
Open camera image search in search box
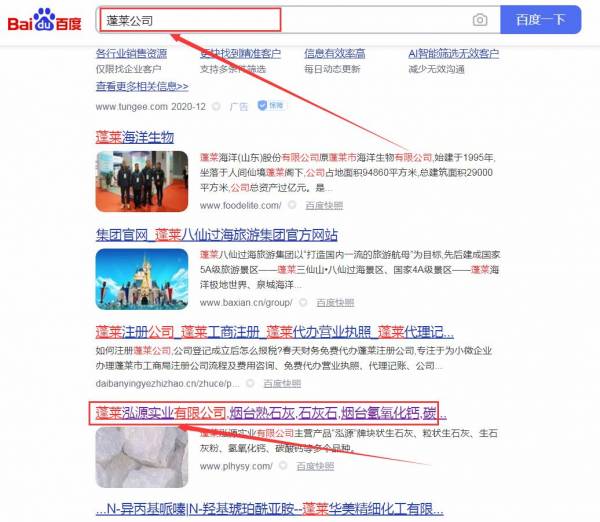(x=480, y=20)
